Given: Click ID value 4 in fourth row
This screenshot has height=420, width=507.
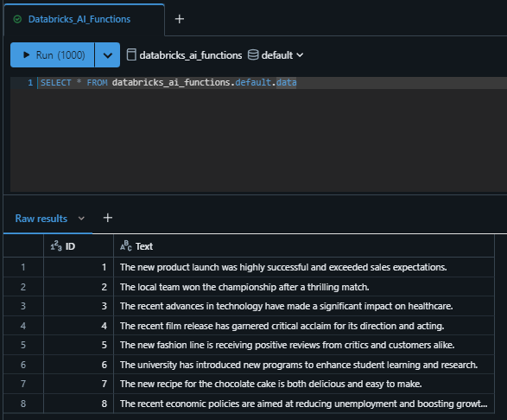Looking at the screenshot, I should [79, 326].
